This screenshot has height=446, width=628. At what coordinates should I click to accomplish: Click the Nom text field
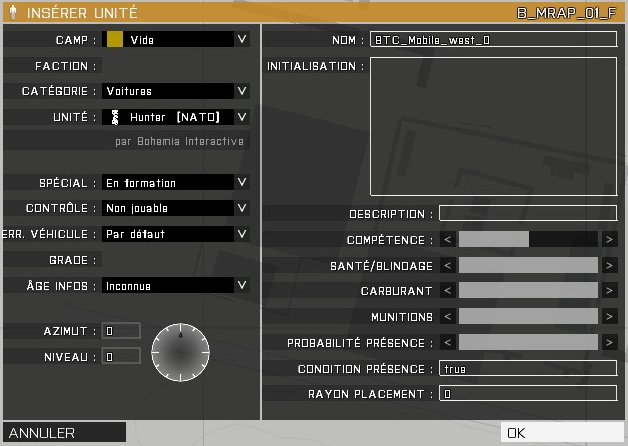pyautogui.click(x=493, y=40)
